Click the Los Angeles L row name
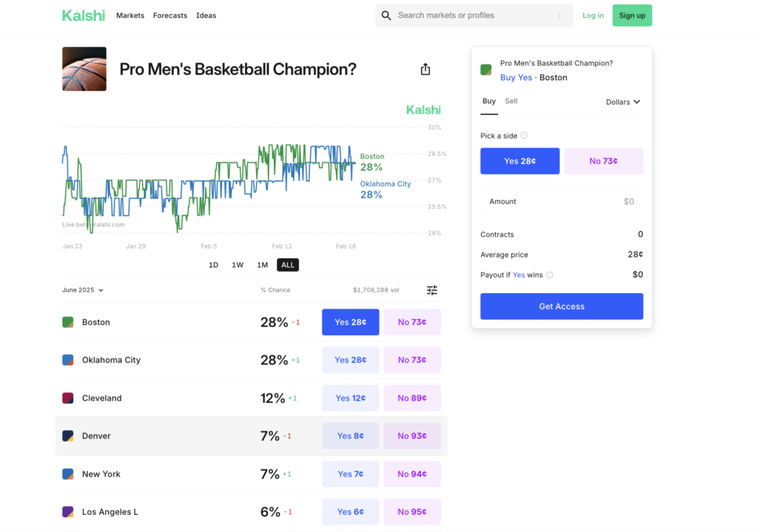 [x=110, y=512]
